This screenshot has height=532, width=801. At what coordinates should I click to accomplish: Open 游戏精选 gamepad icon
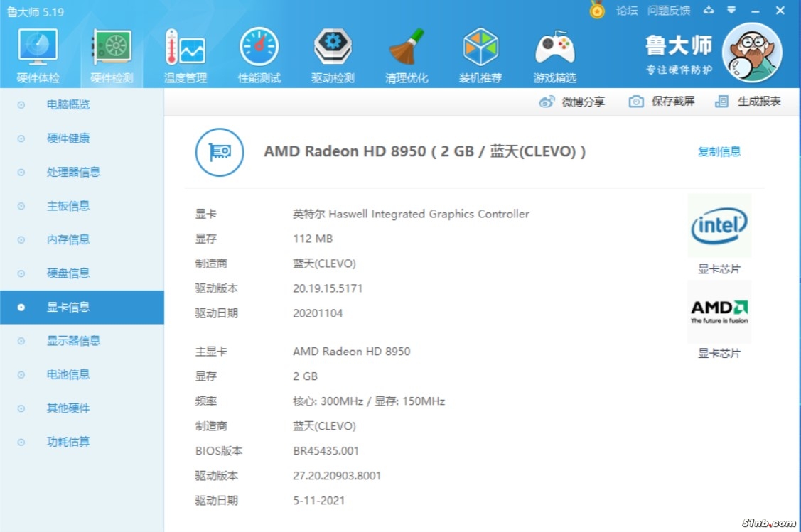[555, 55]
